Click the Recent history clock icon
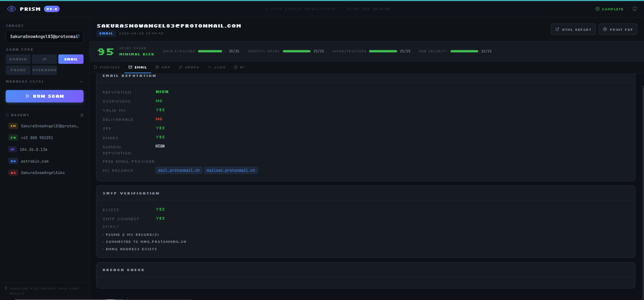 [7, 115]
